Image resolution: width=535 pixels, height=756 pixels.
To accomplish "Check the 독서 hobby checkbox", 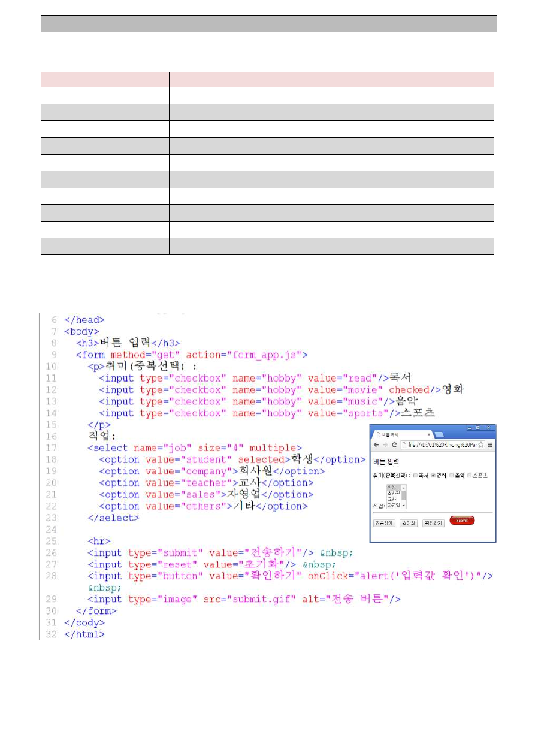I will [416, 476].
